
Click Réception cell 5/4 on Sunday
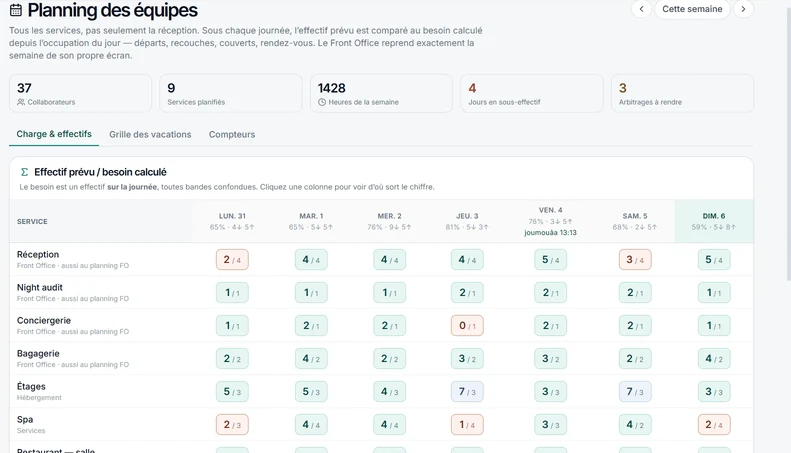click(714, 260)
